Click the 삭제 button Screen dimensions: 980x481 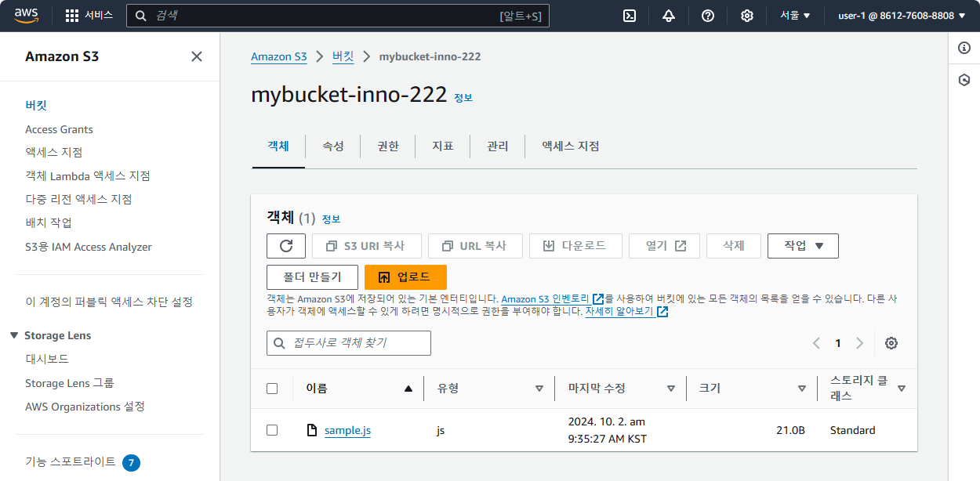point(734,246)
